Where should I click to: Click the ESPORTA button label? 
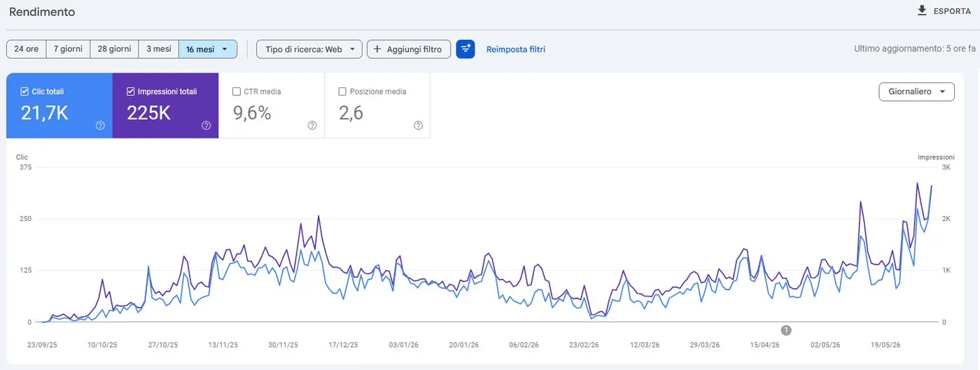[x=953, y=11]
